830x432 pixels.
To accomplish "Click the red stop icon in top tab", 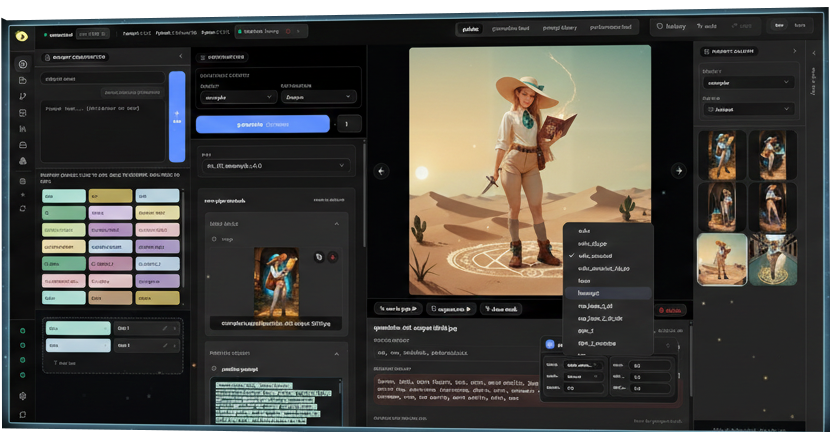I will click(x=288, y=31).
